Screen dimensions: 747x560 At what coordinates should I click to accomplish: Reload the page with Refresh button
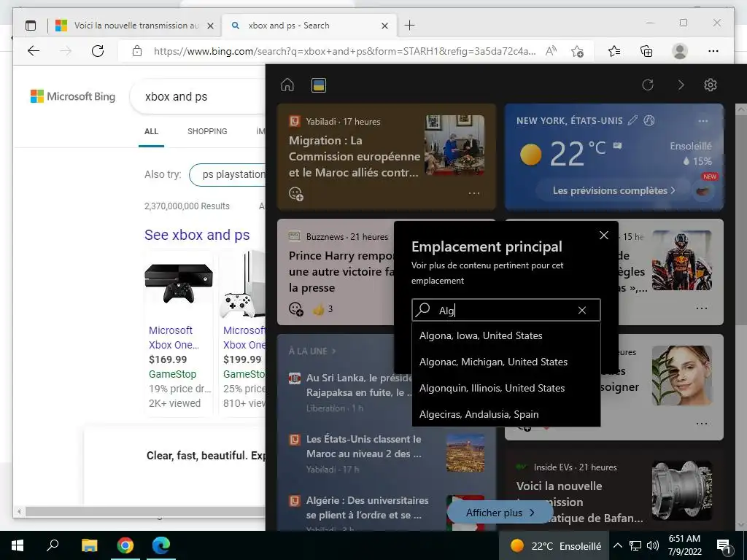click(98, 51)
